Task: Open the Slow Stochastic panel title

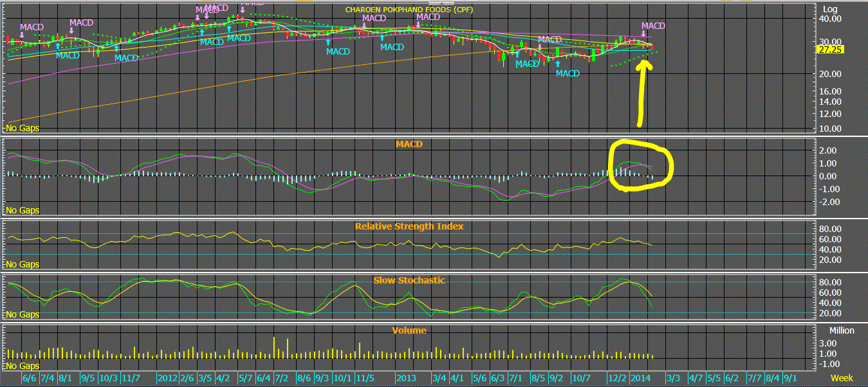Action: point(409,280)
